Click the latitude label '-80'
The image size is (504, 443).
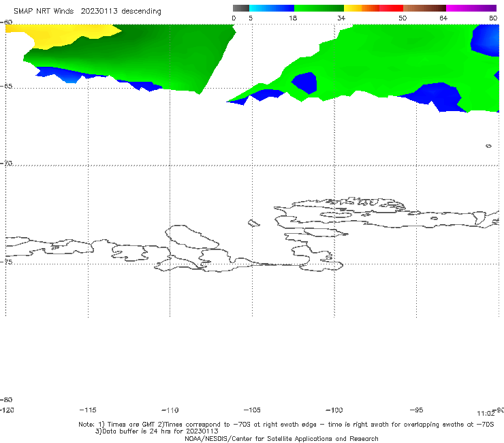click(x=6, y=399)
